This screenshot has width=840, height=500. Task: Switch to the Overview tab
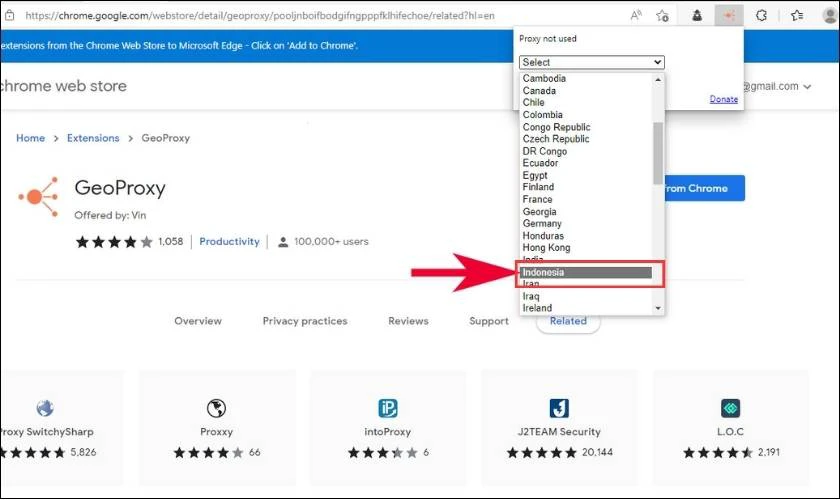[x=198, y=321]
